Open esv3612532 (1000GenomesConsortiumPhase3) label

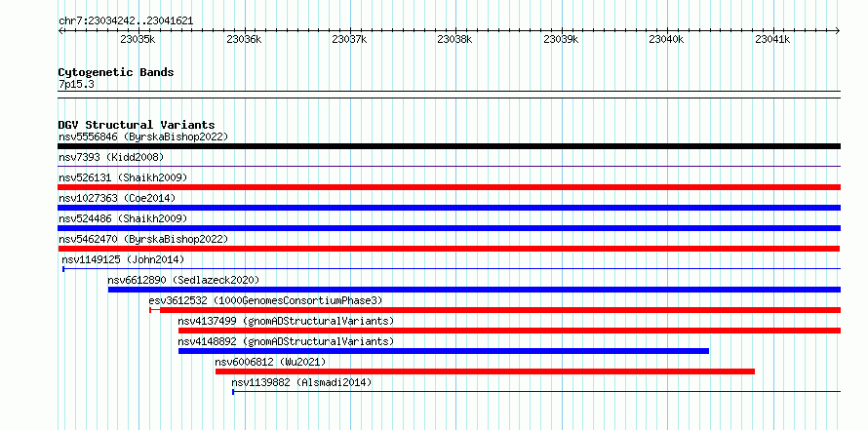pos(265,300)
